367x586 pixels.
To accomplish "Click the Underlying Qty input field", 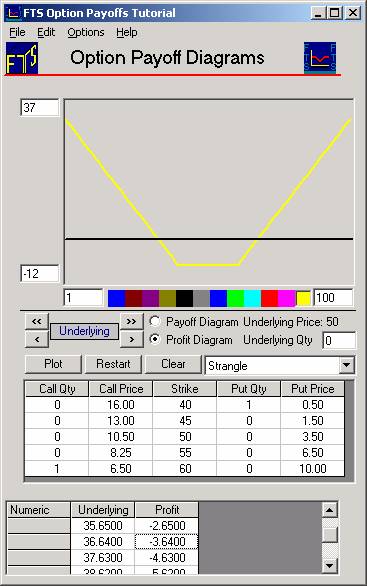I will click(x=339, y=340).
